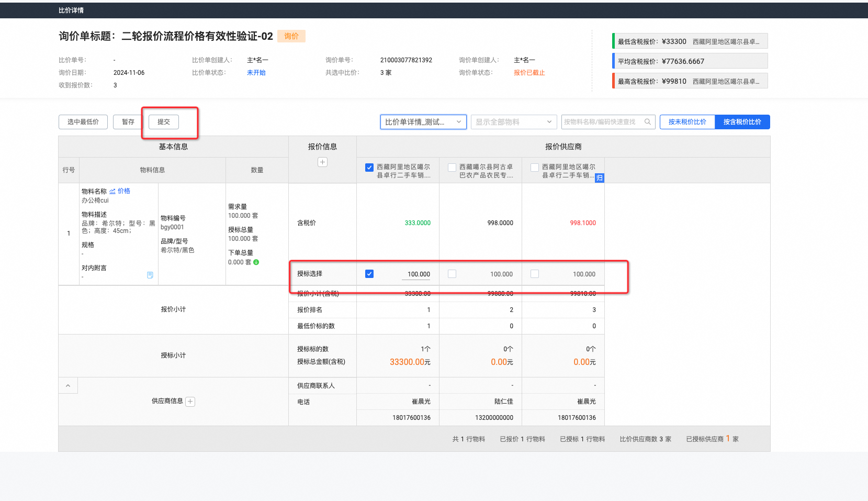Click the 比价供应商数 3 家 footer entry
This screenshot has height=501, width=868.
click(x=646, y=439)
